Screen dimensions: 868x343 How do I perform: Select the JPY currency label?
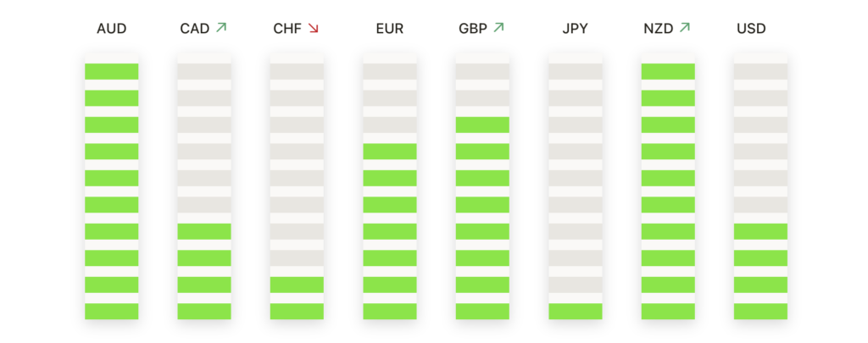tap(576, 29)
